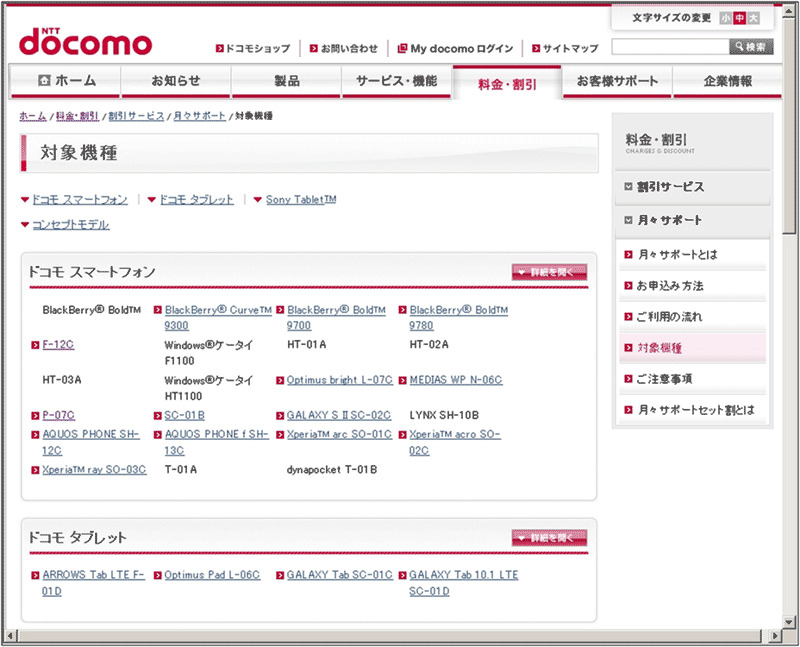Set text size to medium (中)

click(x=739, y=18)
